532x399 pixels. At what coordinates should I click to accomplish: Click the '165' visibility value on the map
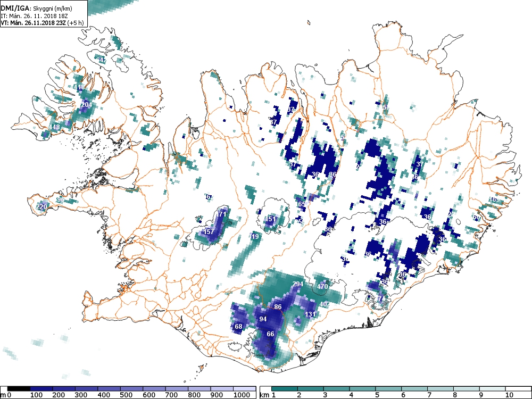pyautogui.click(x=301, y=204)
